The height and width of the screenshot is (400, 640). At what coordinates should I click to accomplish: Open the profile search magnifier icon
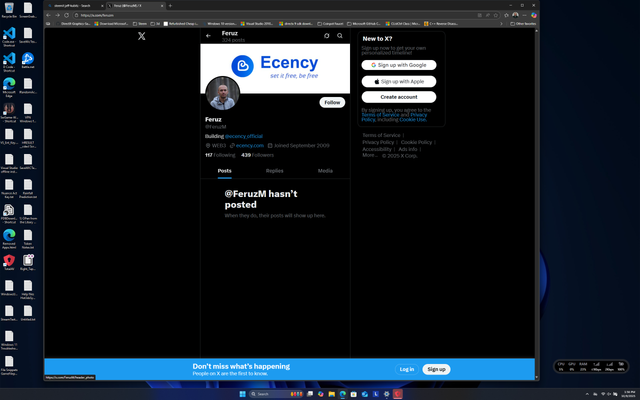(x=340, y=36)
